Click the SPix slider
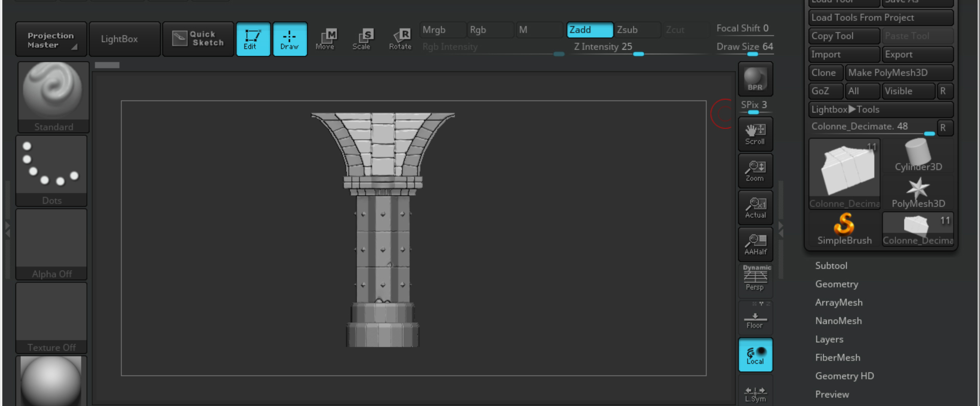The image size is (980, 406). 755,106
